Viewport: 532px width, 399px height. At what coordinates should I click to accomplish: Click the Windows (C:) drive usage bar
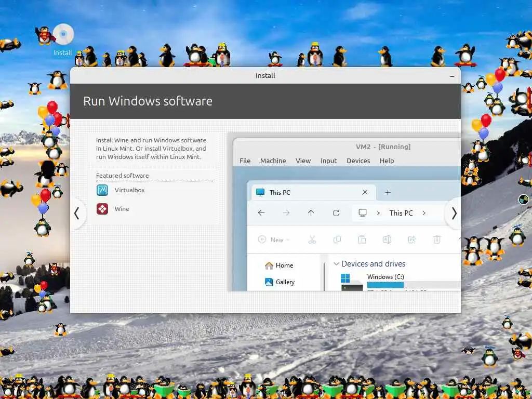414,285
